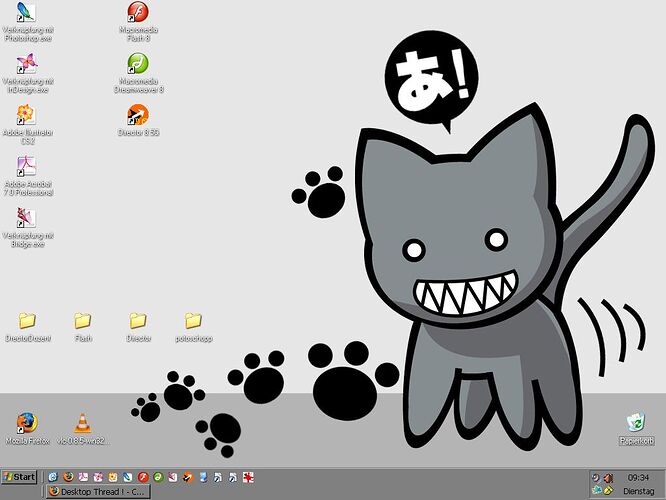Click the red splat quick launch icon
The height and width of the screenshot is (500, 666).
pyautogui.click(x=248, y=477)
